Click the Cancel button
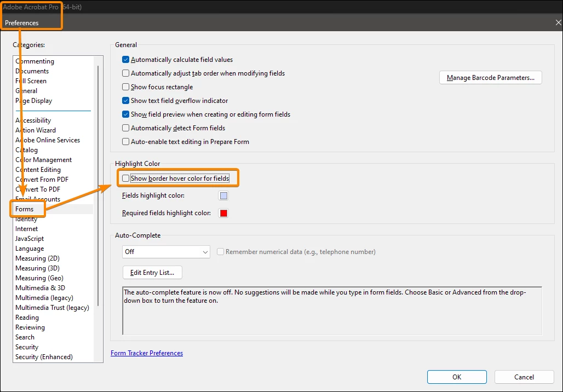Screen dimensions: 563x392 pyautogui.click(x=524, y=377)
